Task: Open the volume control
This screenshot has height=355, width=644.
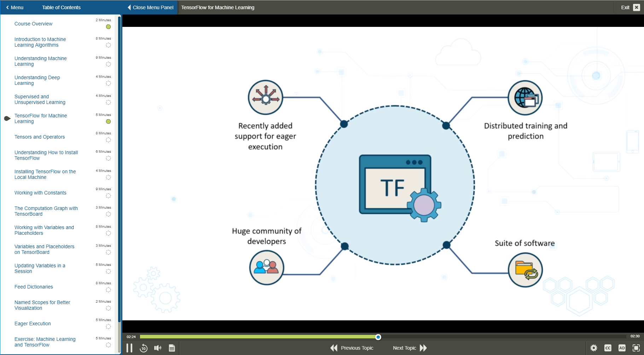Action: pos(158,348)
